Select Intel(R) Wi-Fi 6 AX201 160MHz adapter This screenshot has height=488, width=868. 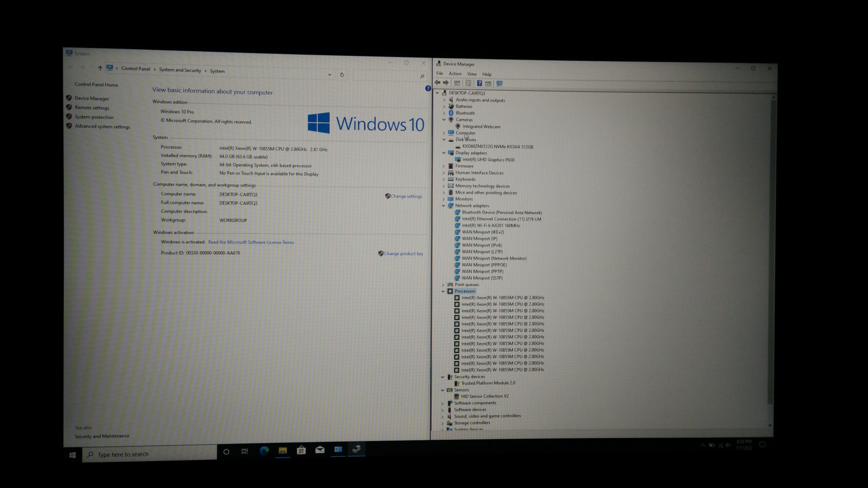point(491,225)
